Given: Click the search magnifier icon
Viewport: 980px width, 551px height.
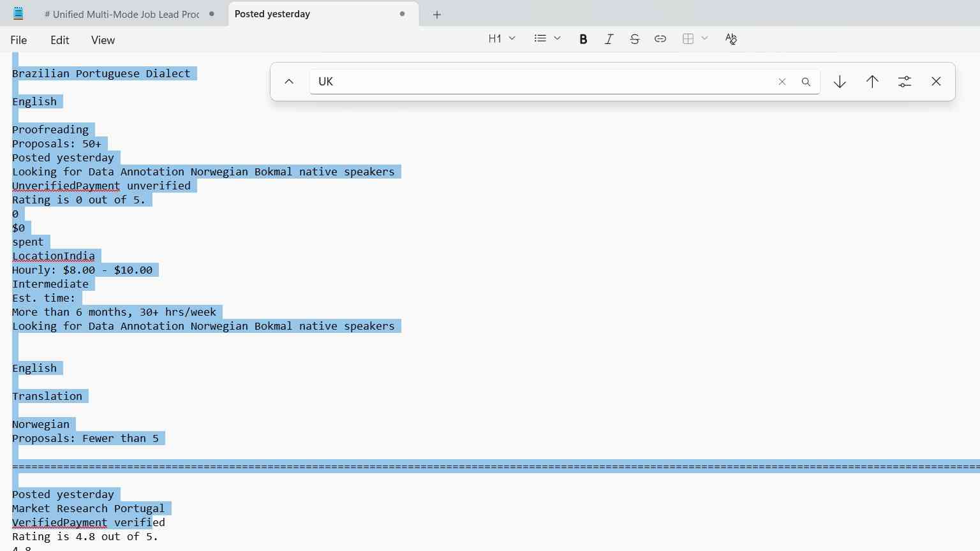Looking at the screenshot, I should [806, 82].
